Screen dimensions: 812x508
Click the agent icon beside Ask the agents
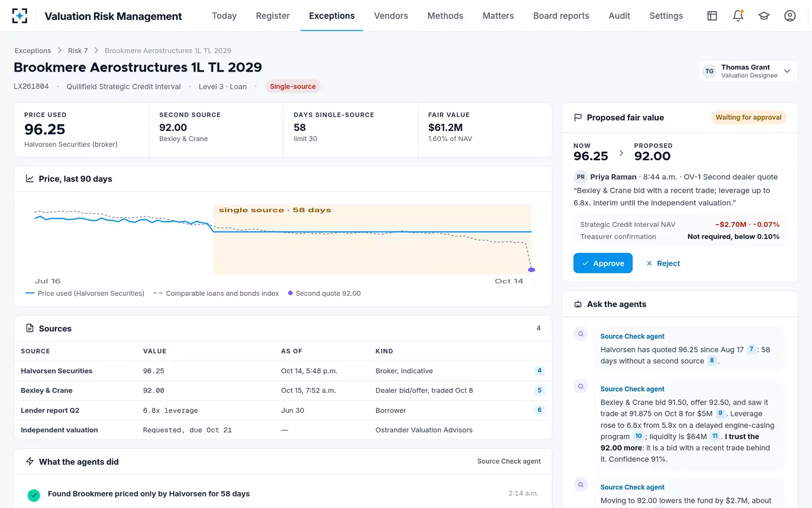pos(578,304)
